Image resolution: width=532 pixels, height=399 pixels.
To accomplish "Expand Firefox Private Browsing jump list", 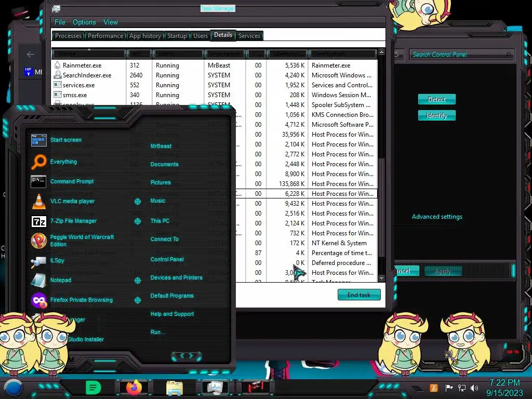I will (x=137, y=300).
